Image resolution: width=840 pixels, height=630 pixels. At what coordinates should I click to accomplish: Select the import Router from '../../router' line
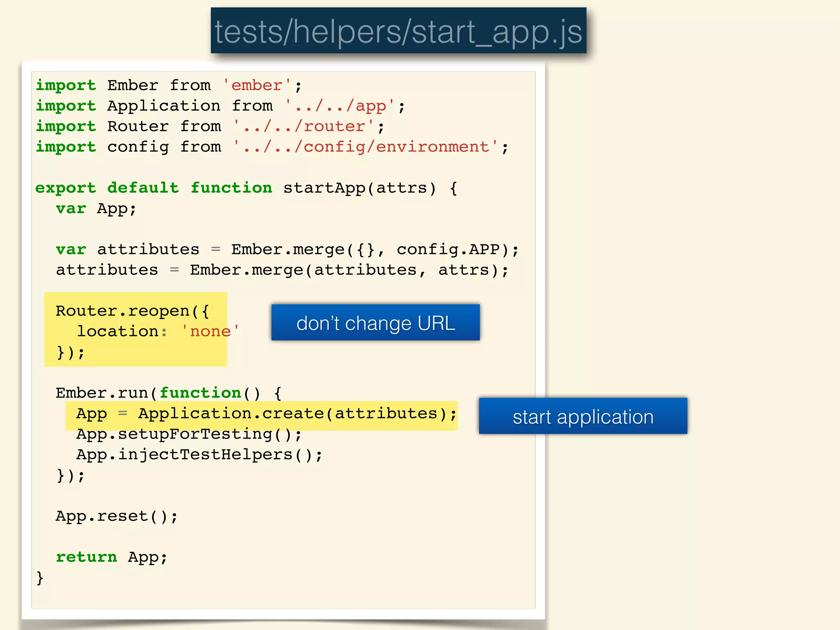tap(210, 126)
